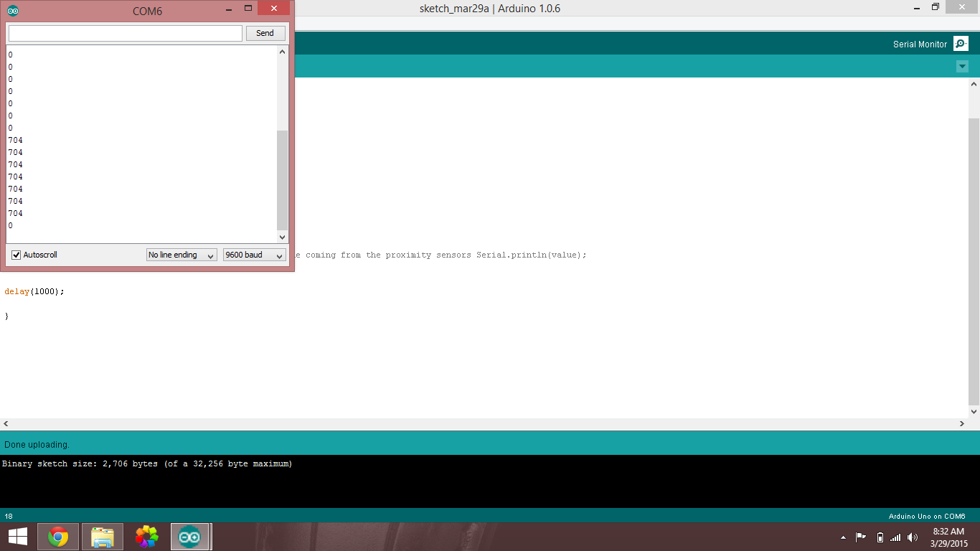
Task: Click the serial output scrollbar thumb
Action: tap(282, 180)
